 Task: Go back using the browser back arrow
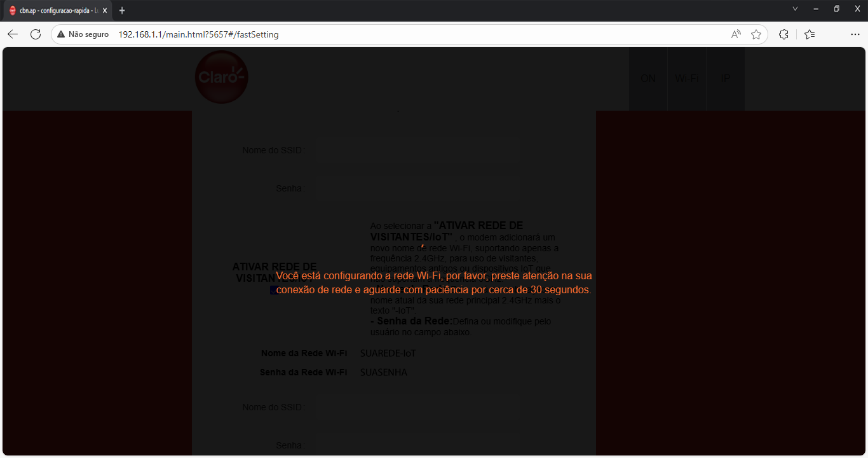point(13,34)
